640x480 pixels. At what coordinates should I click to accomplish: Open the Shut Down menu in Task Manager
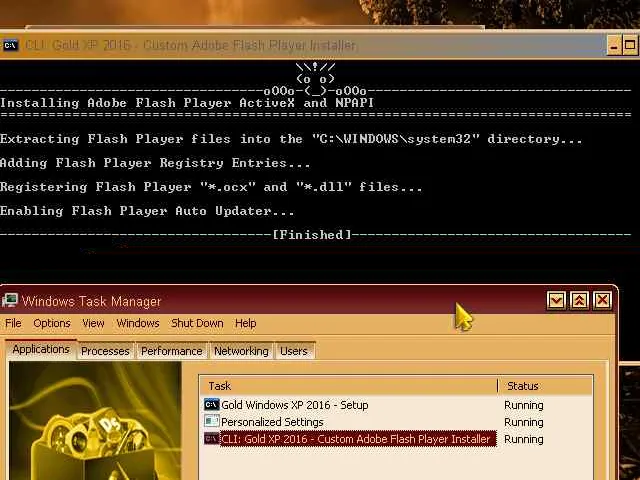pyautogui.click(x=197, y=323)
